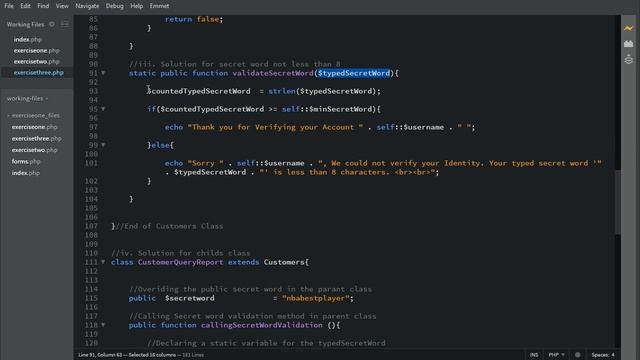Click the }else{ statement on line 99

pyautogui.click(x=160, y=145)
